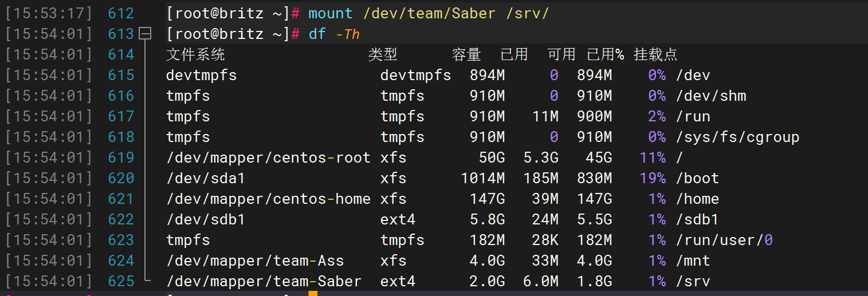Click the 类型 column header

click(382, 54)
